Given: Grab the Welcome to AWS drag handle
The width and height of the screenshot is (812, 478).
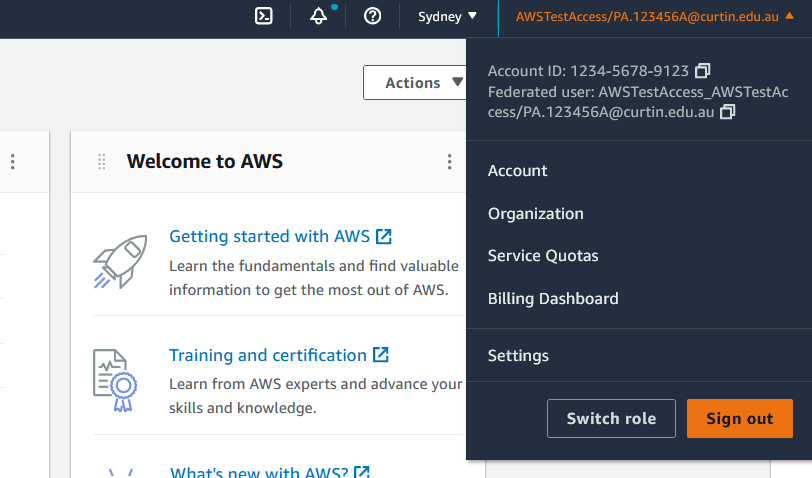Looking at the screenshot, I should click(x=102, y=162).
